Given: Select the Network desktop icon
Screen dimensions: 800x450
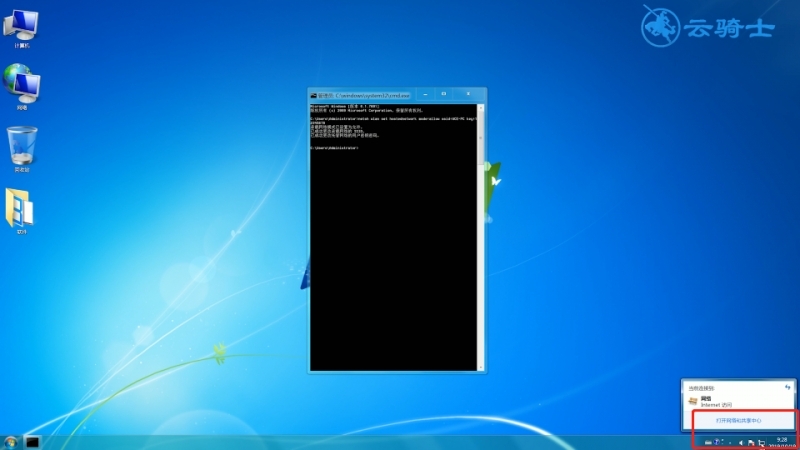Looking at the screenshot, I should pos(21,87).
